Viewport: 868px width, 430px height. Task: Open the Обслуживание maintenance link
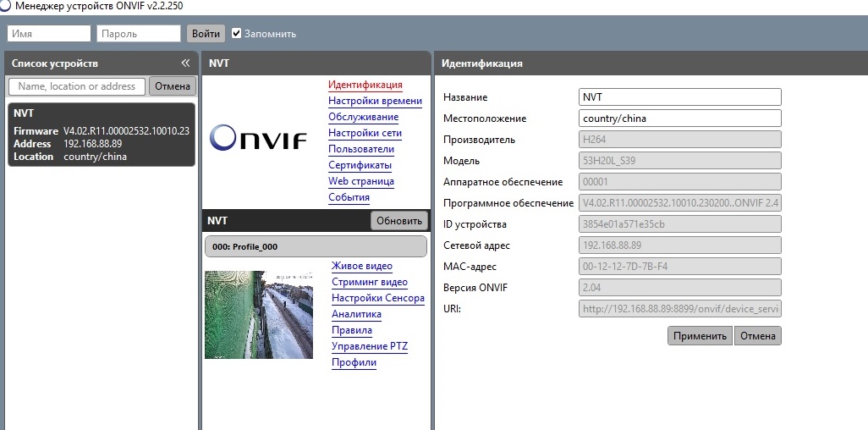[x=363, y=117]
